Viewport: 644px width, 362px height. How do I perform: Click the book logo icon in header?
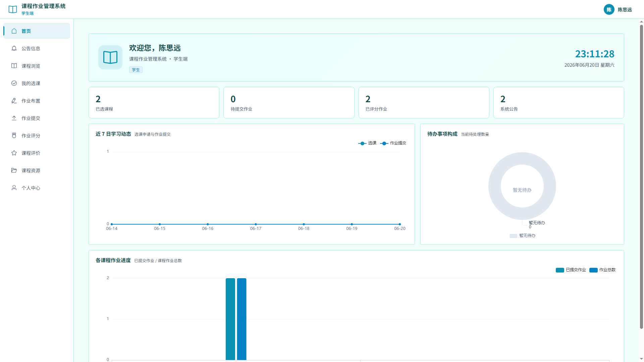pyautogui.click(x=13, y=9)
